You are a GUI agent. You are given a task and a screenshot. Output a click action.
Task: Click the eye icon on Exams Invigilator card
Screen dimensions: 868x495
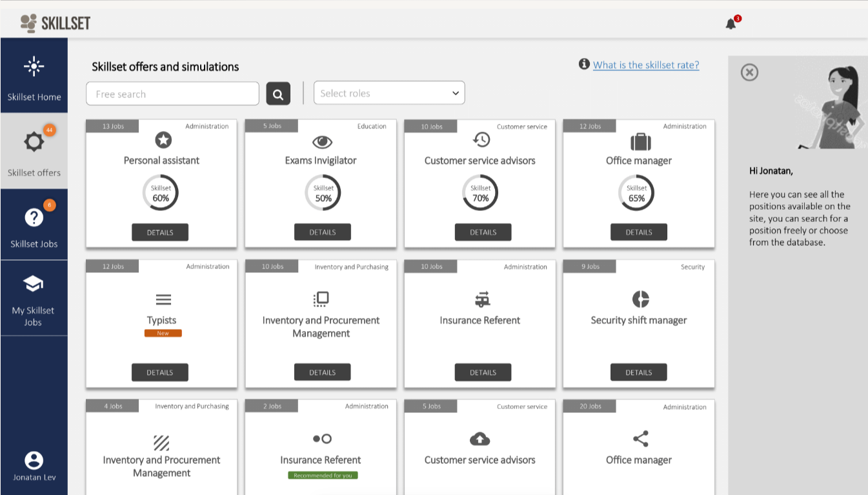pyautogui.click(x=322, y=142)
